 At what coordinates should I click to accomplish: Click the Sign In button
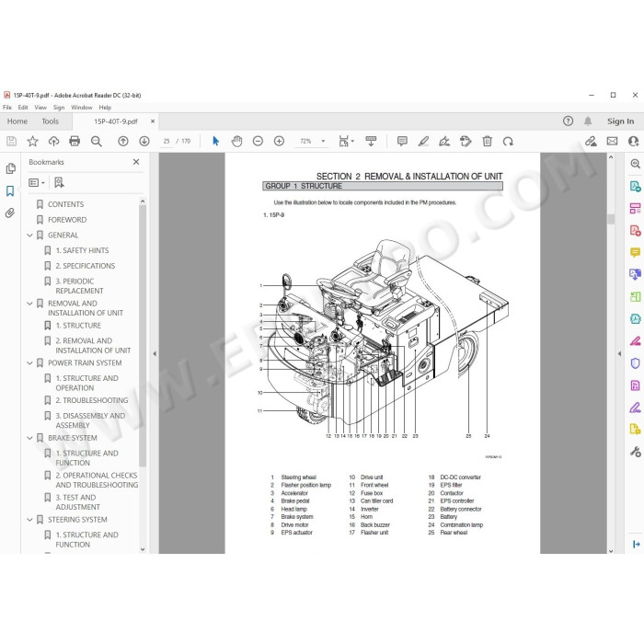tap(621, 121)
